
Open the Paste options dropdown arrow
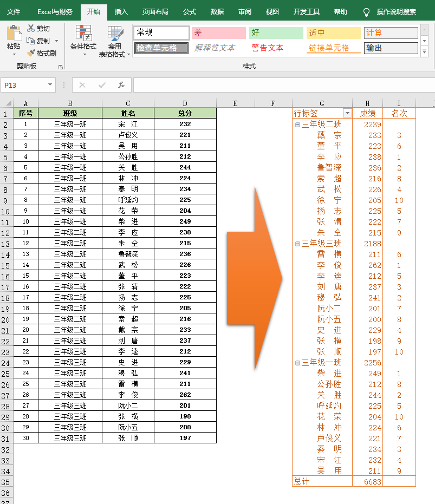14,55
